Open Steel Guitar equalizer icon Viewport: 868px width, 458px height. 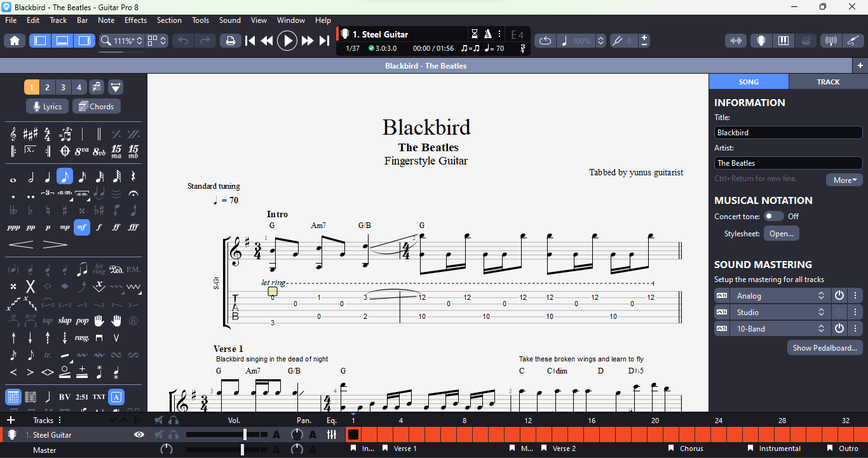point(332,435)
